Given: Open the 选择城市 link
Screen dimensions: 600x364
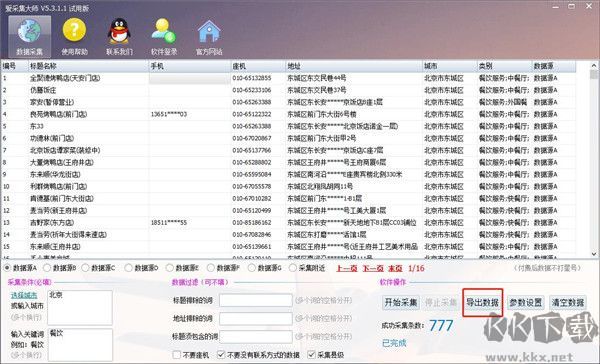Looking at the screenshot, I should point(24,295).
